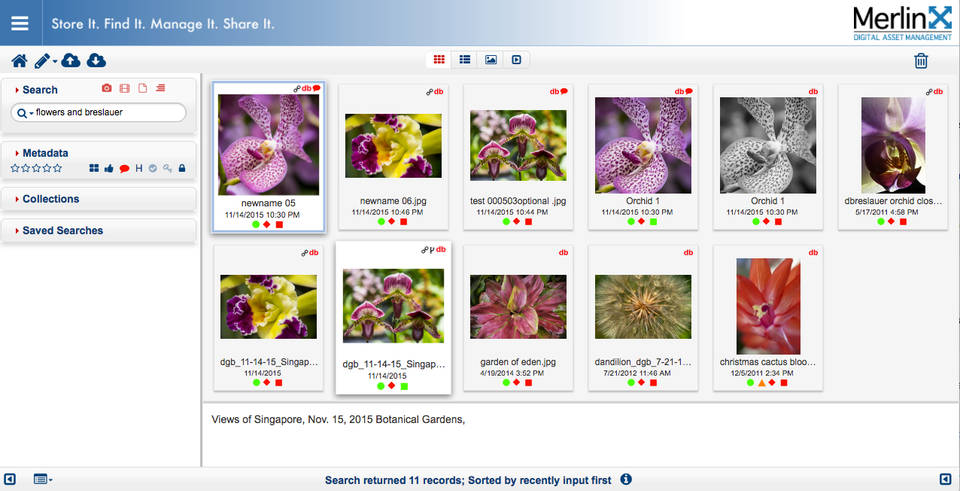Open the trash bin icon

pos(921,61)
